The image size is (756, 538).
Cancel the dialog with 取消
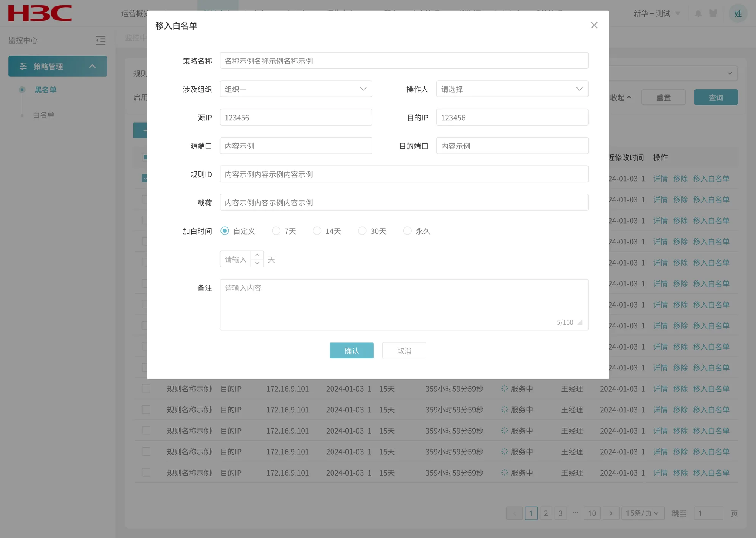pos(404,350)
